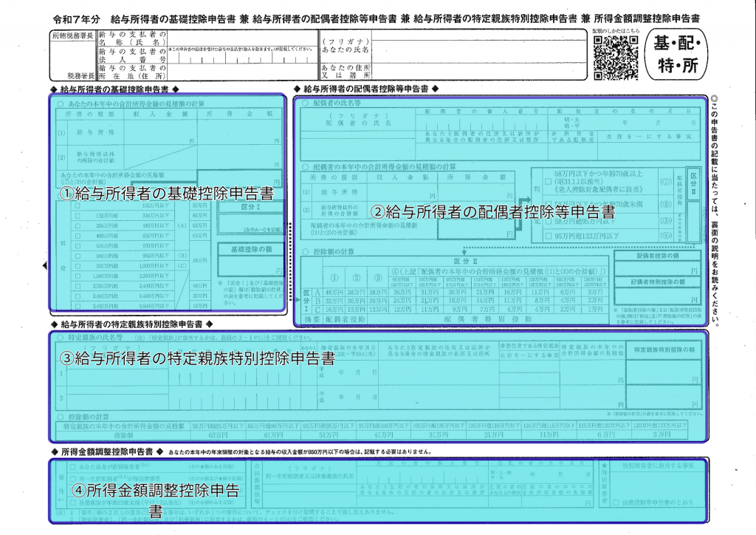Viewport: 756px width, 535px height.
Task: Check the 95万円超133万円以下 checkbox
Action: [x=547, y=236]
